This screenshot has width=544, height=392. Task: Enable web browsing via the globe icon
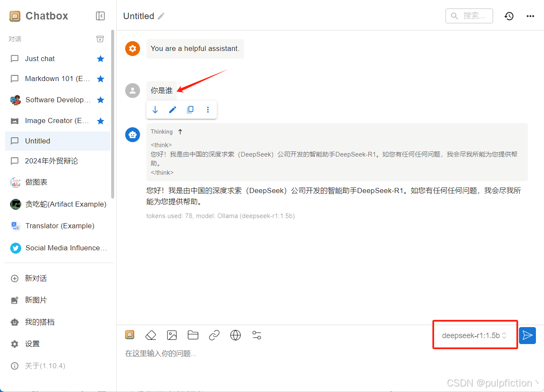click(x=236, y=335)
